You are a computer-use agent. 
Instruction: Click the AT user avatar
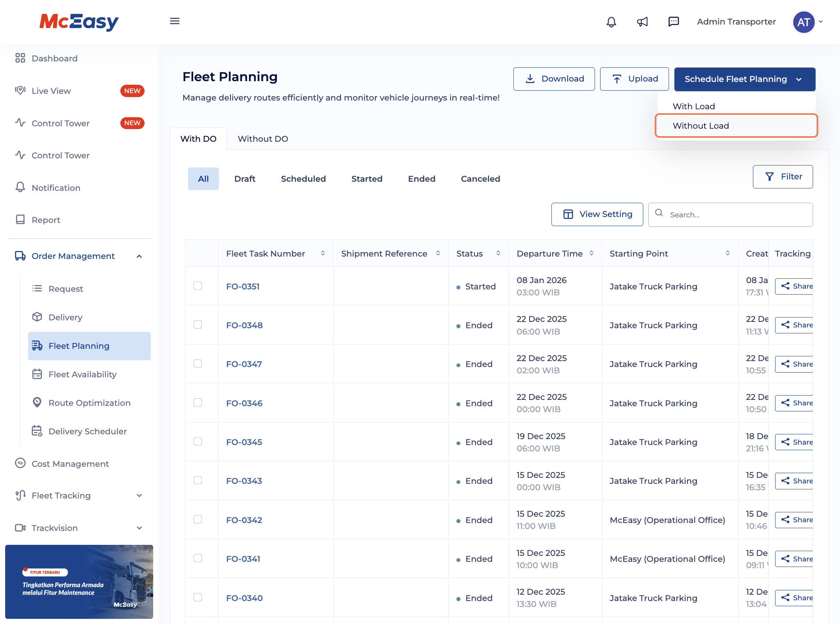[803, 22]
